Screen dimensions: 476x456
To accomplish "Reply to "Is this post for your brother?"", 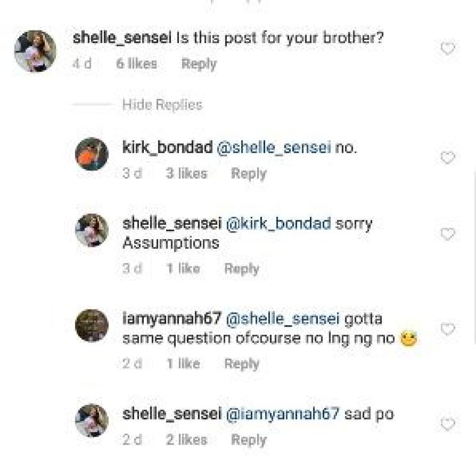I will (199, 64).
